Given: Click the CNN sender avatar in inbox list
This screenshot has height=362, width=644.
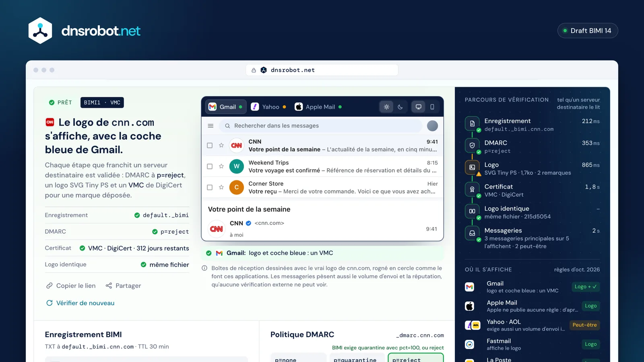Looking at the screenshot, I should tap(237, 145).
